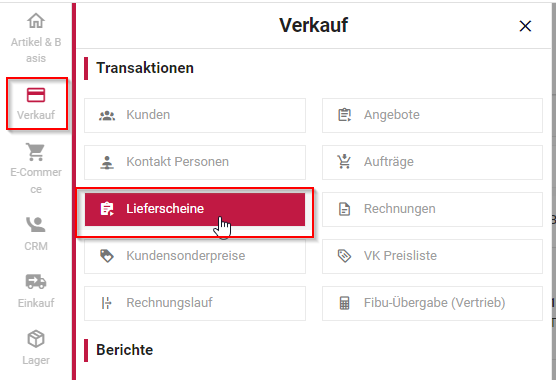Click the Kunden group icon

(107, 116)
